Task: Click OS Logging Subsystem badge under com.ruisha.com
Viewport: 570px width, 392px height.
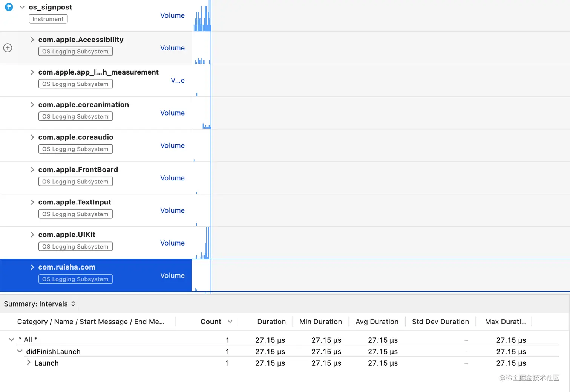Action: [x=75, y=279]
